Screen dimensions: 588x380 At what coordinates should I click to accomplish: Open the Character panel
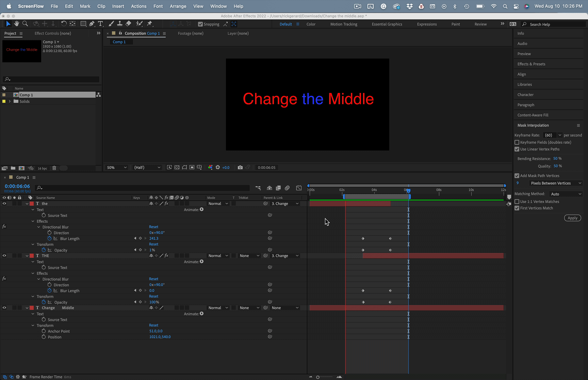tap(525, 95)
